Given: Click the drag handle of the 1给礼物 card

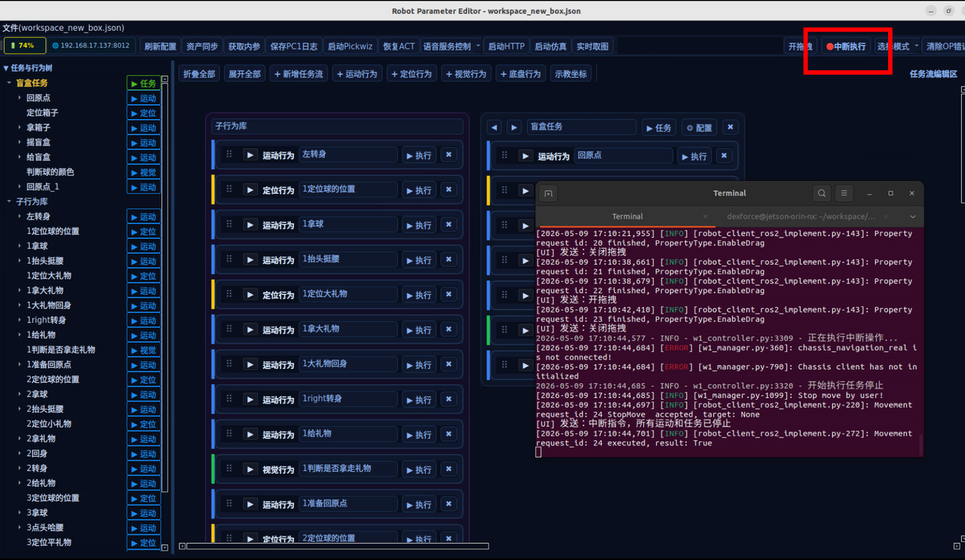Looking at the screenshot, I should click(x=229, y=434).
